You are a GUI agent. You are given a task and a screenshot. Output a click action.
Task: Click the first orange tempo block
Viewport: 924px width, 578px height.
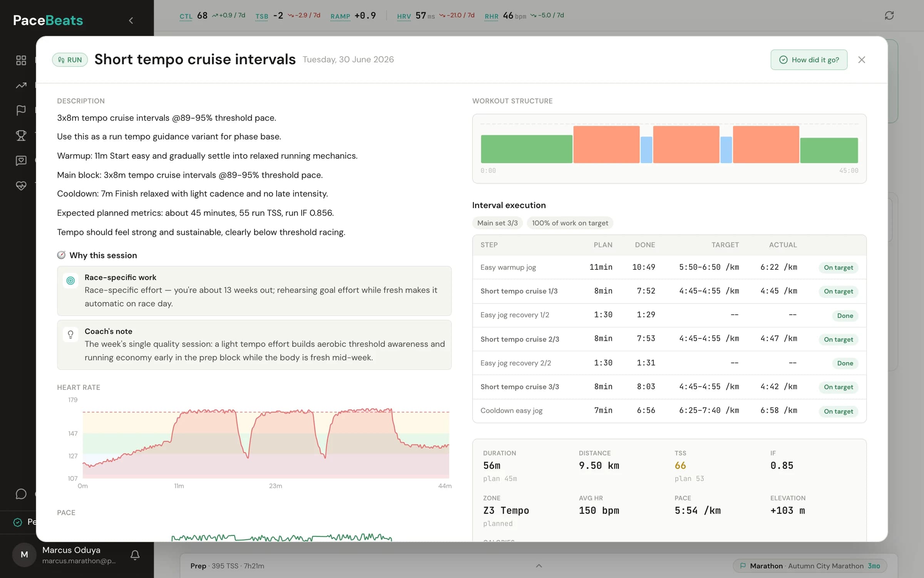tap(606, 144)
